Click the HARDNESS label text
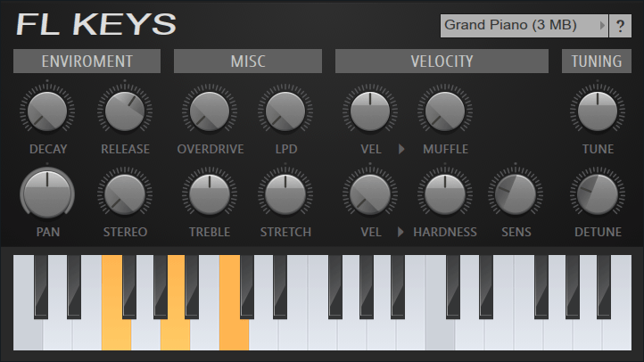The image size is (644, 362). 445,232
